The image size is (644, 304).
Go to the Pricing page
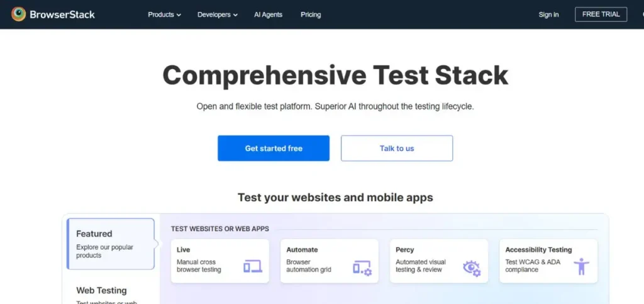click(311, 14)
